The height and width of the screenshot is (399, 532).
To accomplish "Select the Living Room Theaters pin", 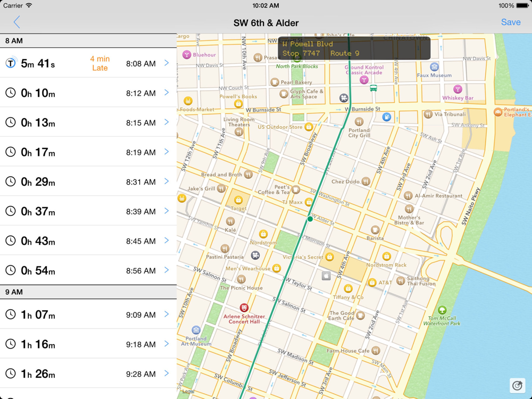I will point(239,132).
